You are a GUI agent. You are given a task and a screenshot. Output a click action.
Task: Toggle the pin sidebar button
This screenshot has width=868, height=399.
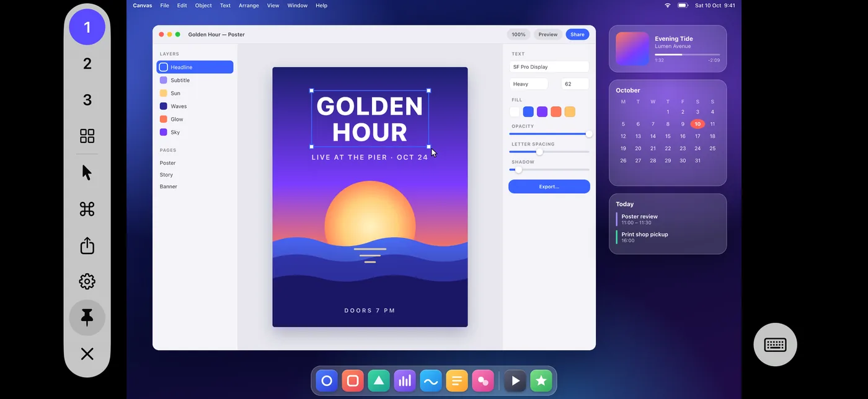(87, 318)
